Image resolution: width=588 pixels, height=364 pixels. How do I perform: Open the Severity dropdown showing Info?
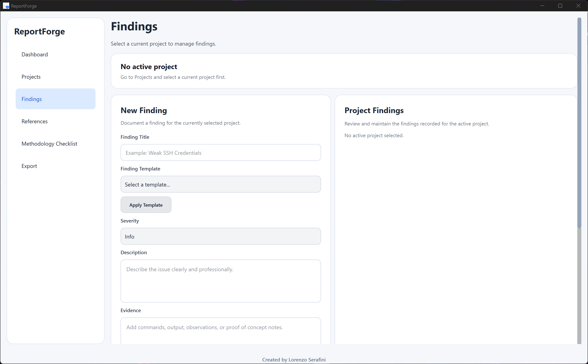pyautogui.click(x=220, y=236)
